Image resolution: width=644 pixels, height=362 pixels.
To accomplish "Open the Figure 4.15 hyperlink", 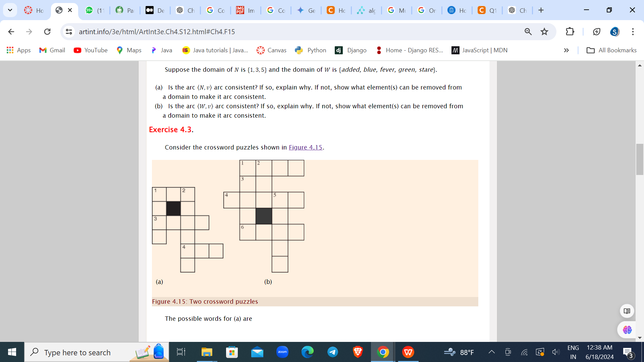I will [305, 147].
